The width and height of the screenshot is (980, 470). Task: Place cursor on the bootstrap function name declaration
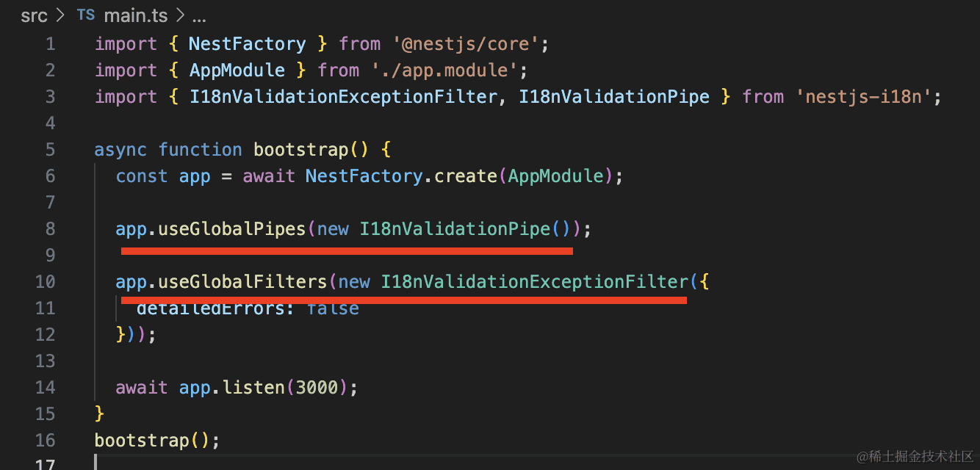(300, 150)
